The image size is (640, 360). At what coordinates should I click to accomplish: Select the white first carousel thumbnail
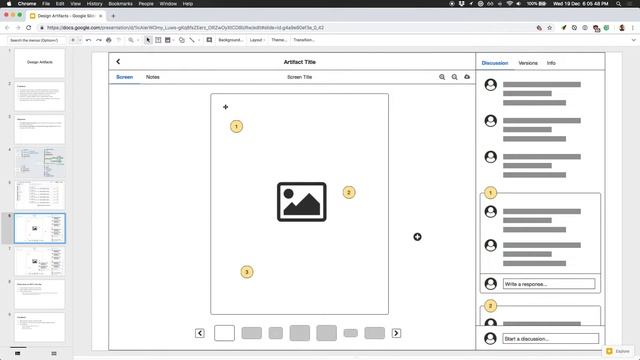(x=224, y=333)
